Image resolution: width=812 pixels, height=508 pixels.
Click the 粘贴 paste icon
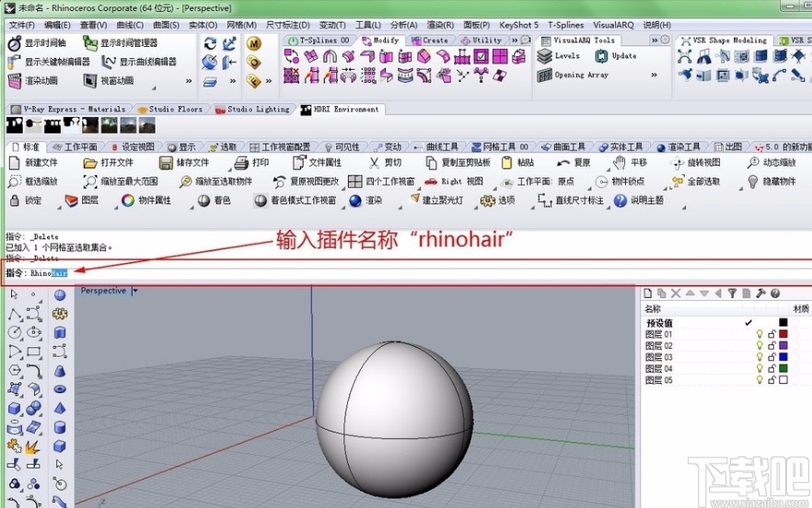click(x=507, y=163)
